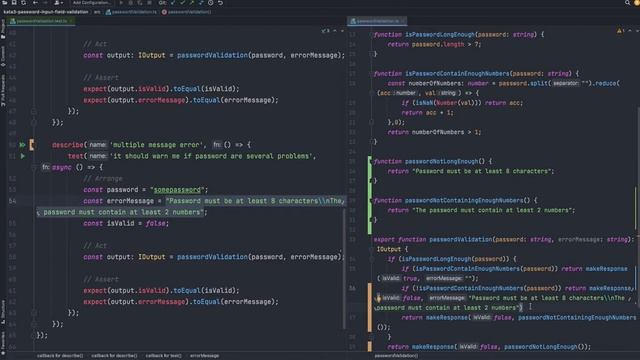Click the Run configuration play icon
Viewport: 640px width, 360px height.
[121, 2]
